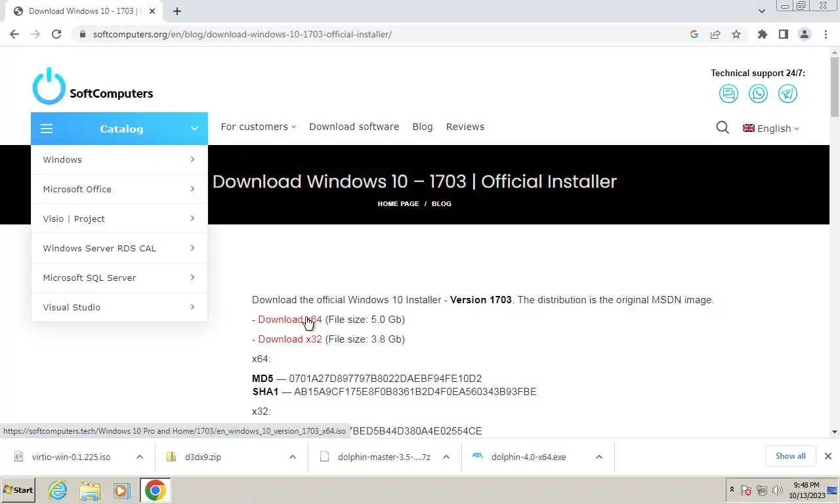Click the SoftComputers logo
Screen dimensions: 840x504
93,86
